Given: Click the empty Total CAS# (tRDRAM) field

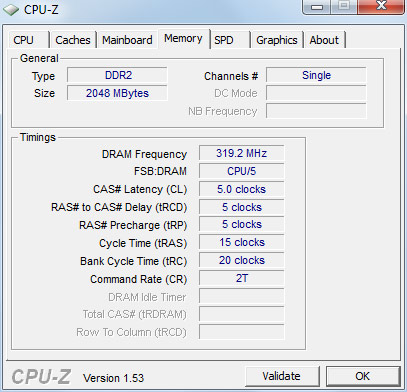Looking at the screenshot, I should [242, 314].
